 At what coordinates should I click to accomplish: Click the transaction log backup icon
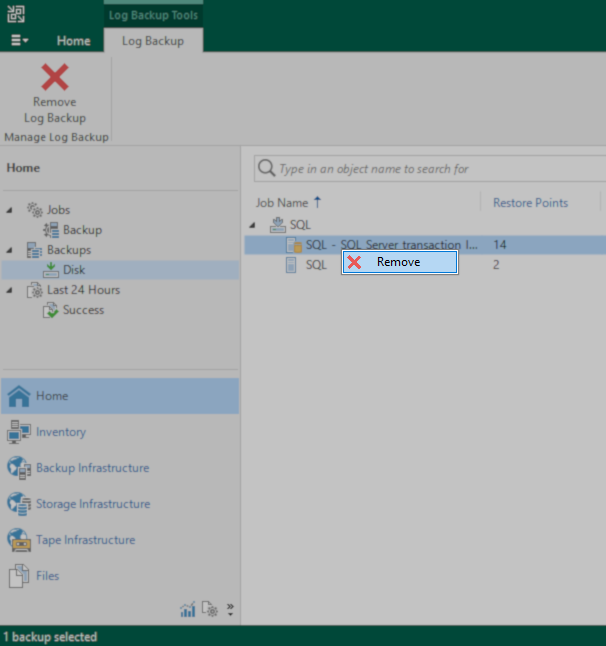click(x=294, y=245)
